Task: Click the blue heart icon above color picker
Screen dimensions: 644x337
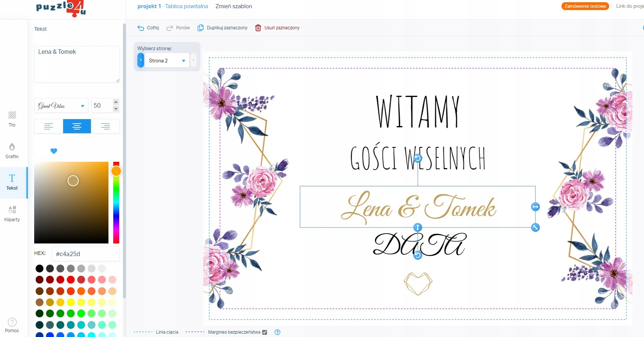Action: pos(54,151)
